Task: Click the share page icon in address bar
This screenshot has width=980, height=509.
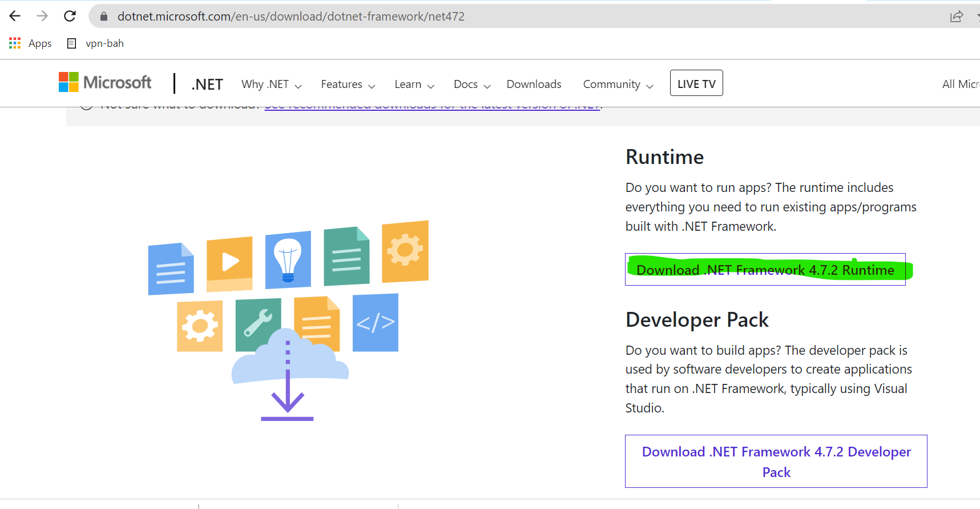Action: coord(957,17)
